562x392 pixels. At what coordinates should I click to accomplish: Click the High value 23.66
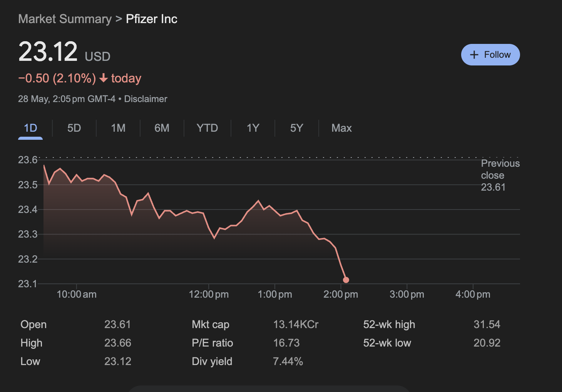[118, 343]
